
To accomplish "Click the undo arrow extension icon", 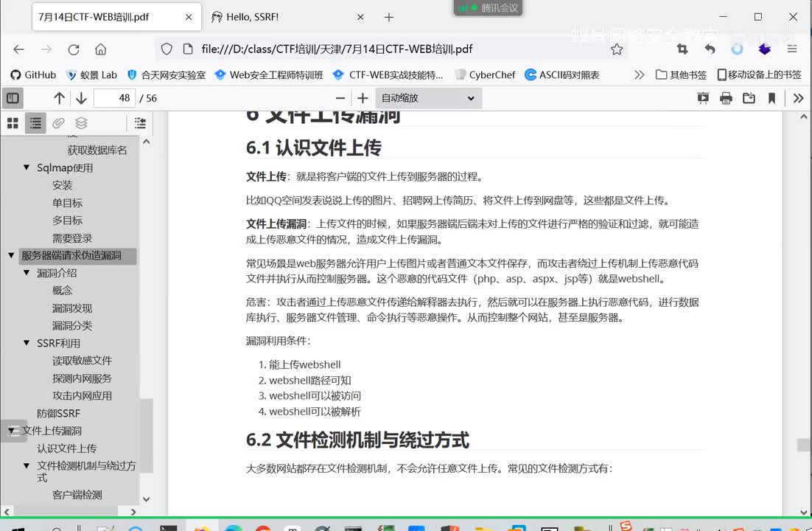I will pos(710,49).
